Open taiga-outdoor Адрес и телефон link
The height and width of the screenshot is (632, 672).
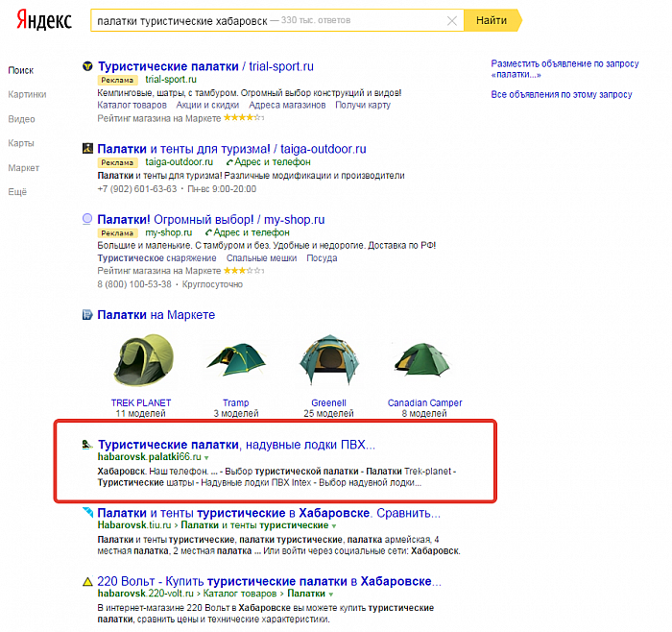point(272,162)
